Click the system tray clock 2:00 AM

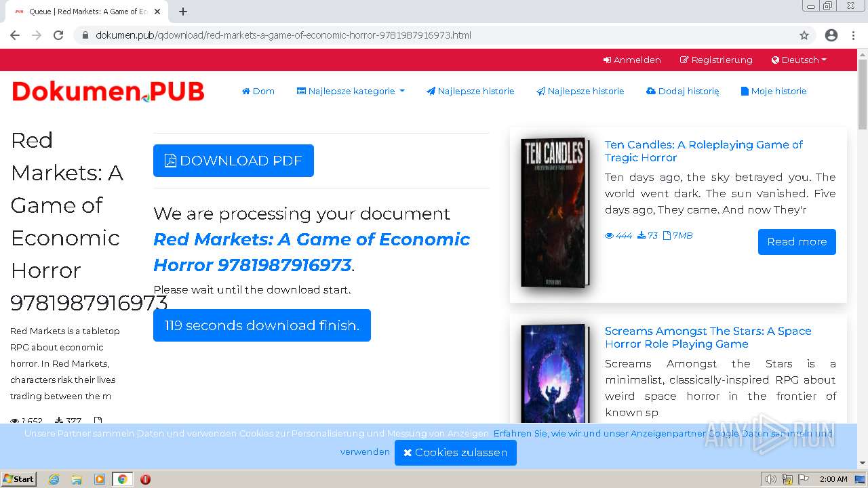pyautogui.click(x=833, y=479)
